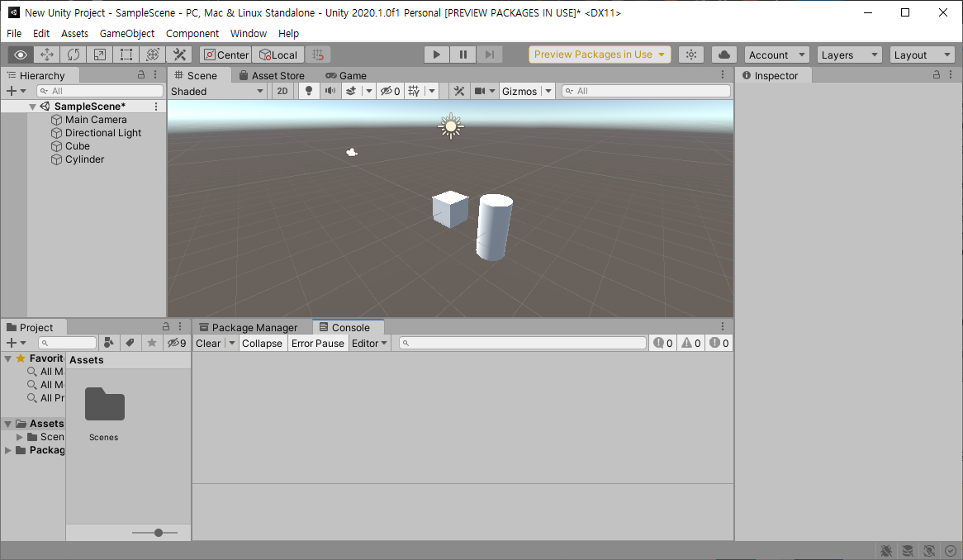963x560 pixels.
Task: Open Hierarchy create plus dropdown
Action: [16, 91]
